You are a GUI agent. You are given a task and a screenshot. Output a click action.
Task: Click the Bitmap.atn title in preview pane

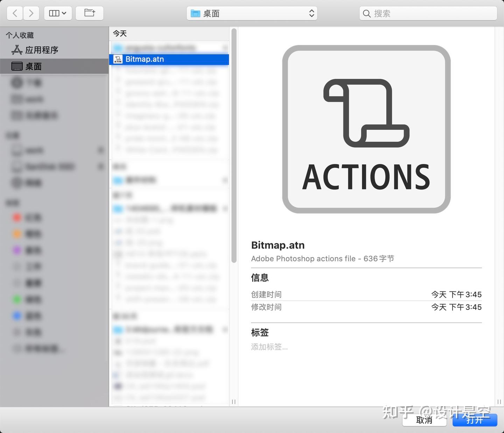tap(278, 245)
